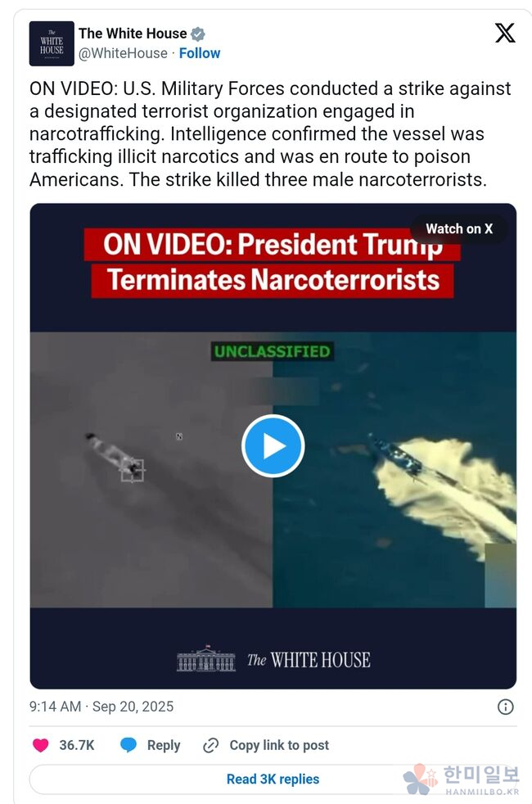Open the info icon beside the date

(505, 707)
